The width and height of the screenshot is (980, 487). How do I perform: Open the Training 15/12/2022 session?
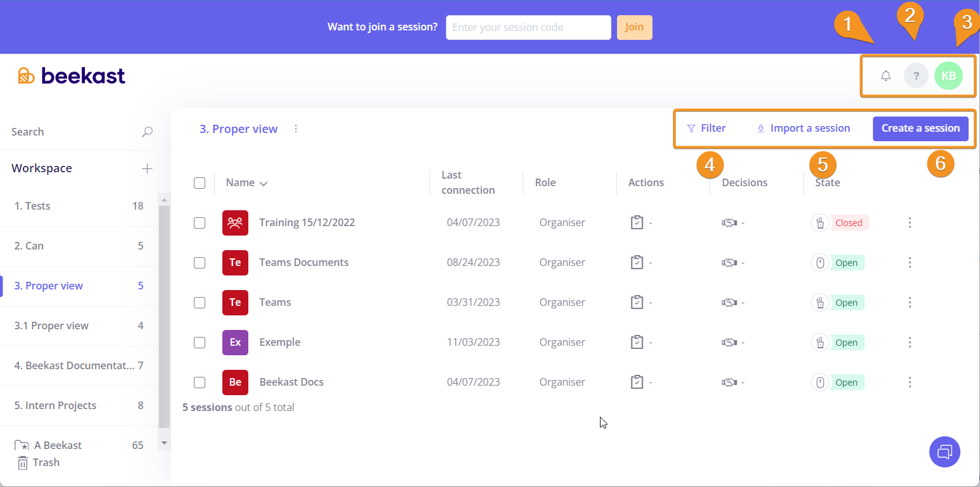[x=307, y=222]
